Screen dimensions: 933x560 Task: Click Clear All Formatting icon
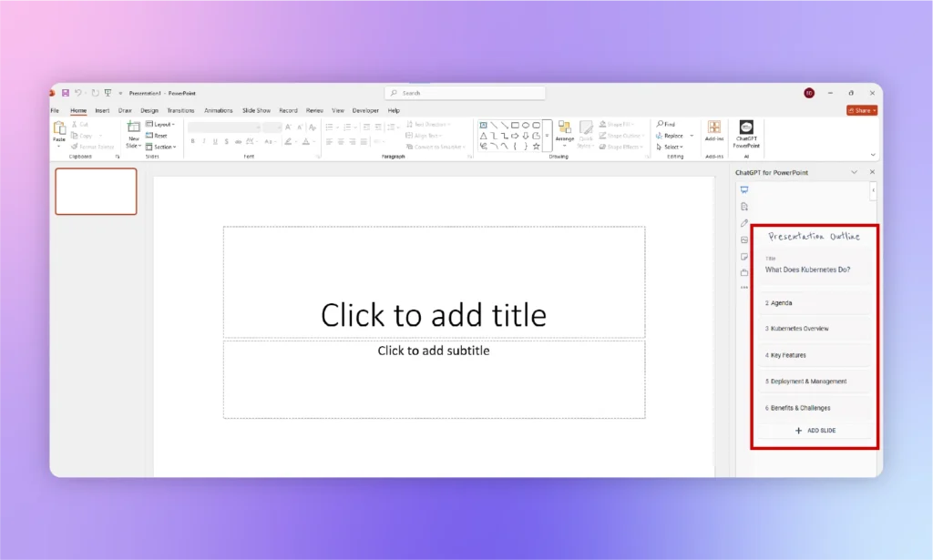(x=313, y=127)
